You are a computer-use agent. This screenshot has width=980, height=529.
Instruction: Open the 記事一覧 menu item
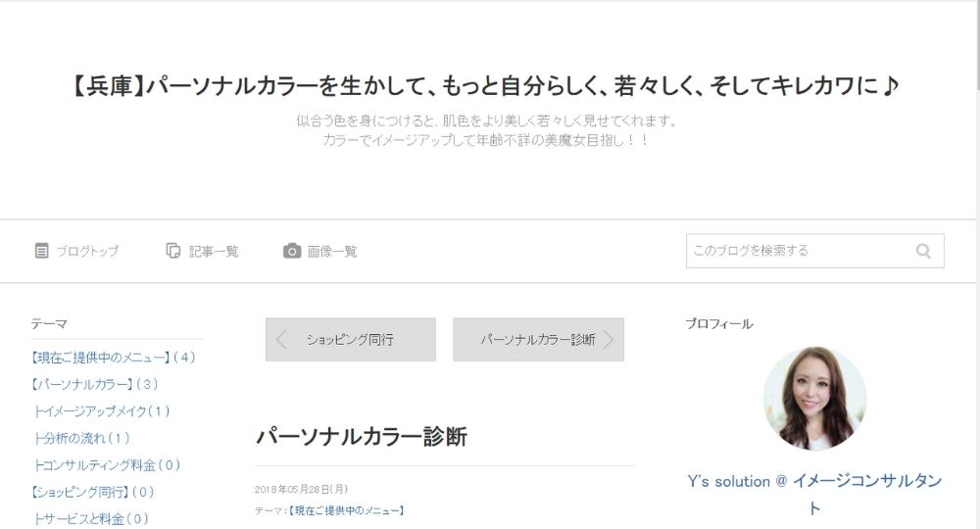coord(214,252)
